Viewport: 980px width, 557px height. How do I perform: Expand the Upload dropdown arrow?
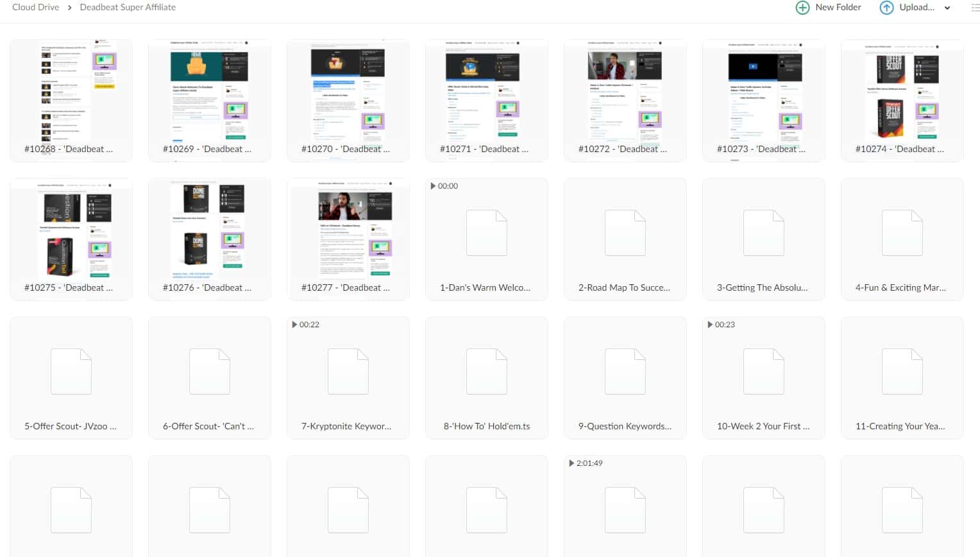947,8
